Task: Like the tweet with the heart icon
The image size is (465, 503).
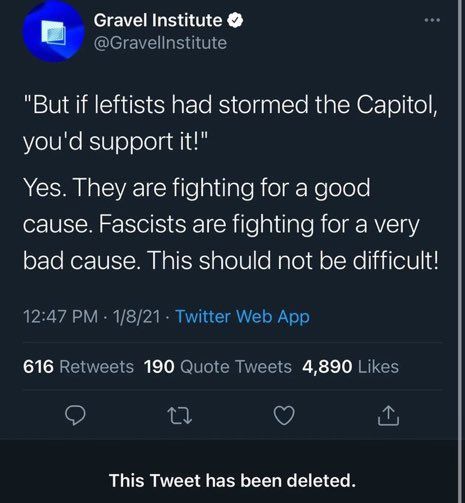Action: 284,416
